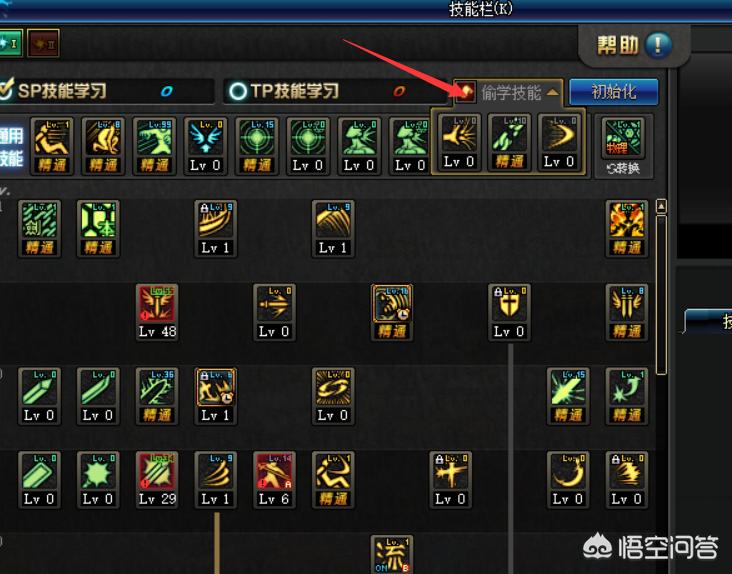Select the 流 skill icon with ON label
Viewport: 732px width, 574px height.
click(x=392, y=554)
